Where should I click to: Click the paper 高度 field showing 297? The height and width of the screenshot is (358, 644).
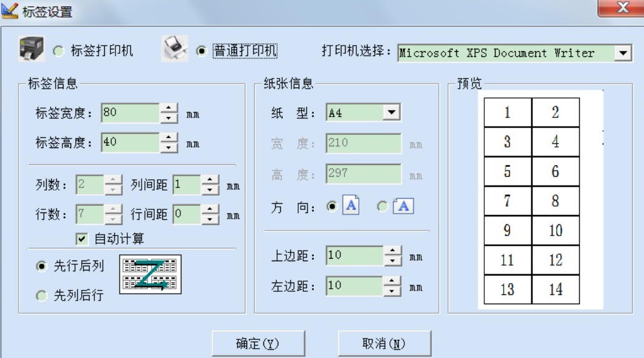[x=363, y=174]
